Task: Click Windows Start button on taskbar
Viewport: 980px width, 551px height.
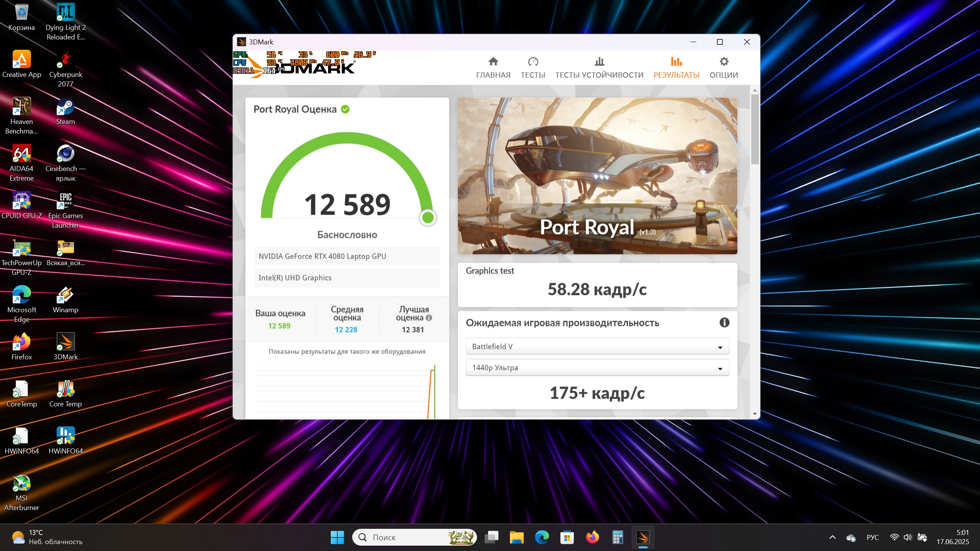Action: (337, 537)
